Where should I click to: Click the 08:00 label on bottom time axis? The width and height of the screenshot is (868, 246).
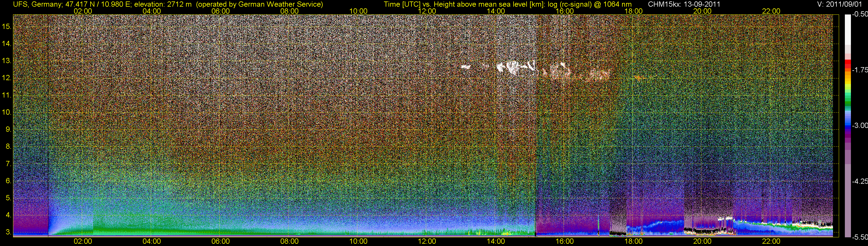click(289, 241)
